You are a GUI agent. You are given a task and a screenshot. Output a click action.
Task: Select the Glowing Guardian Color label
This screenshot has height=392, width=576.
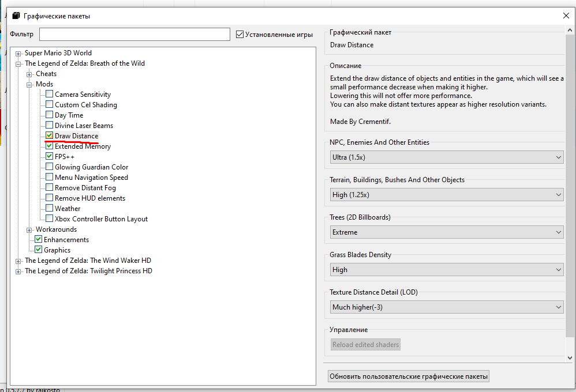91,167
